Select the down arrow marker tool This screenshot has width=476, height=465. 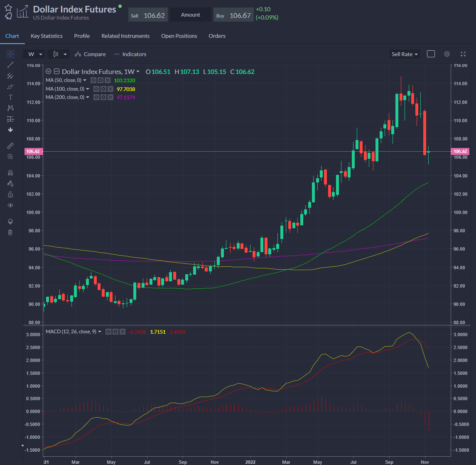tap(10, 130)
